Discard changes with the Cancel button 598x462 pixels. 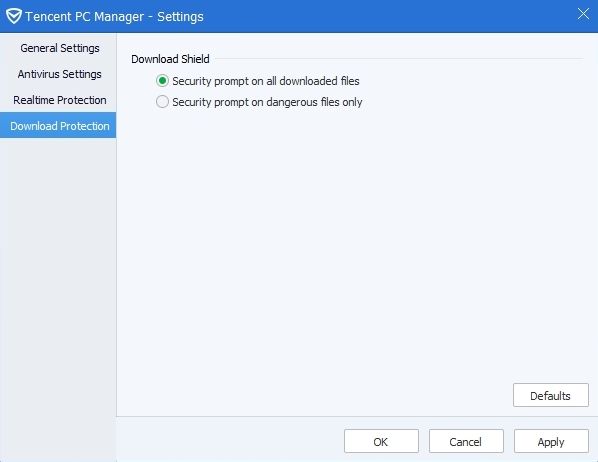tap(466, 441)
